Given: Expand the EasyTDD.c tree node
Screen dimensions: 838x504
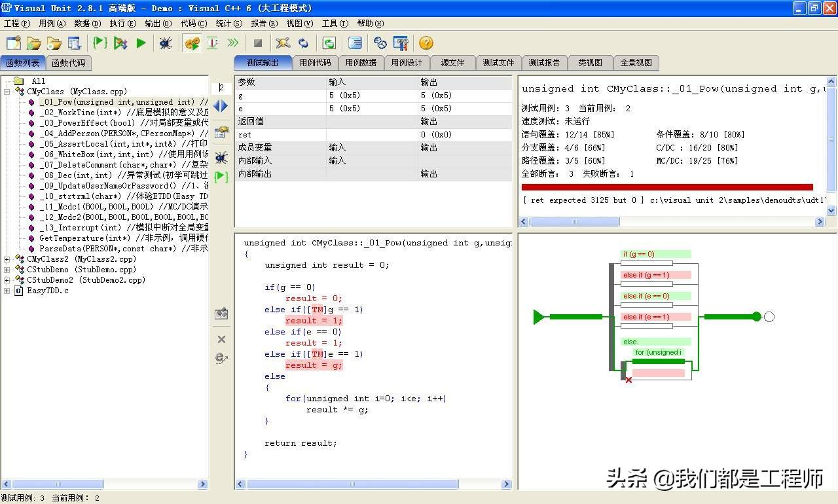Looking at the screenshot, I should 7,291.
